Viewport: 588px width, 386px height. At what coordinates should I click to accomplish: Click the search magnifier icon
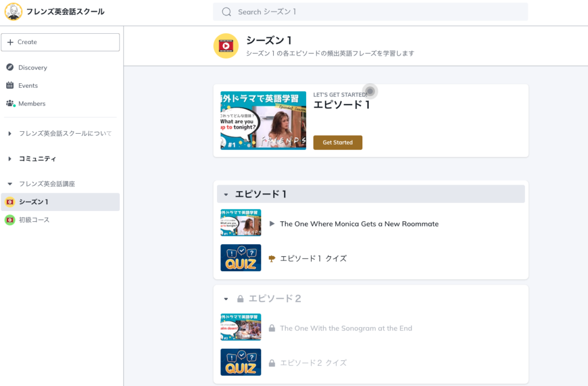click(x=226, y=12)
